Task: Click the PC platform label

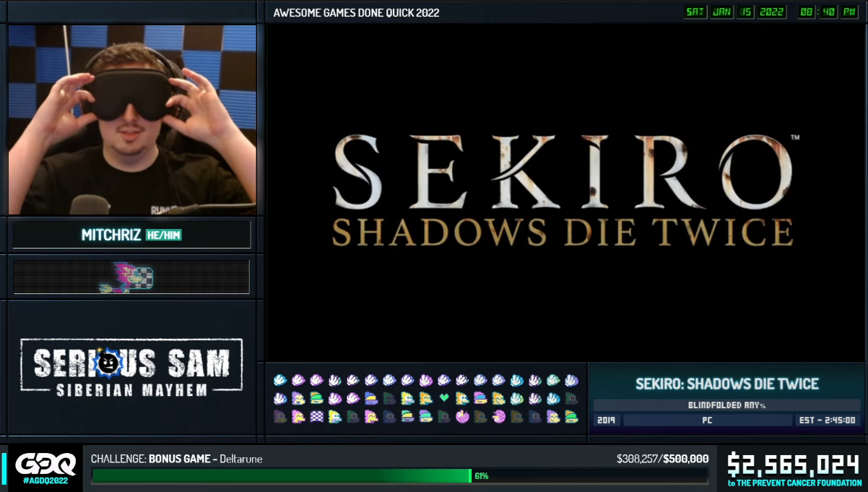Action: (707, 420)
